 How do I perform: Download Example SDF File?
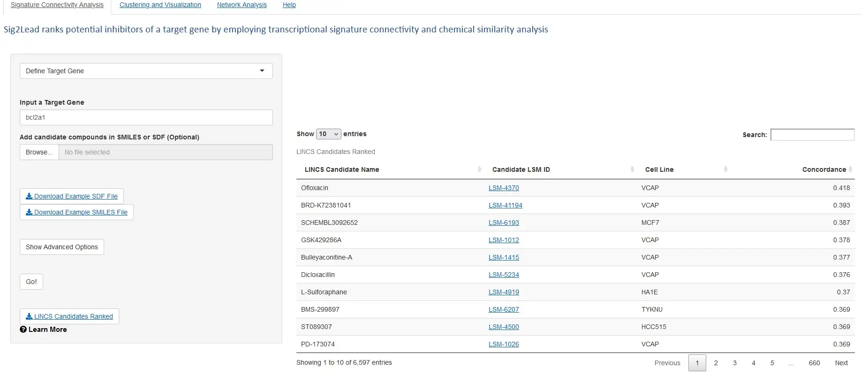[x=72, y=196]
